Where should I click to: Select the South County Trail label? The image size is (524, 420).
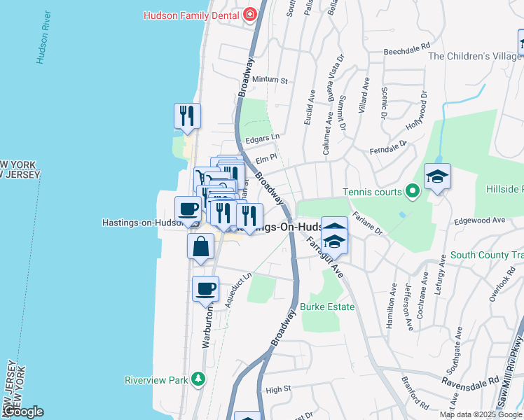coord(487,255)
